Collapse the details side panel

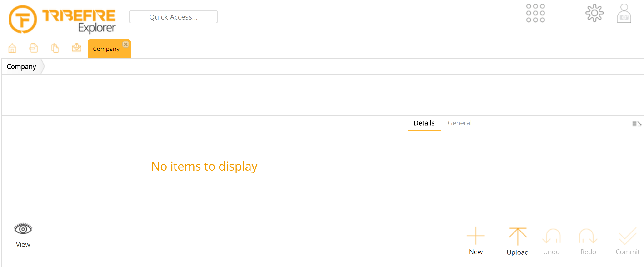pyautogui.click(x=636, y=124)
